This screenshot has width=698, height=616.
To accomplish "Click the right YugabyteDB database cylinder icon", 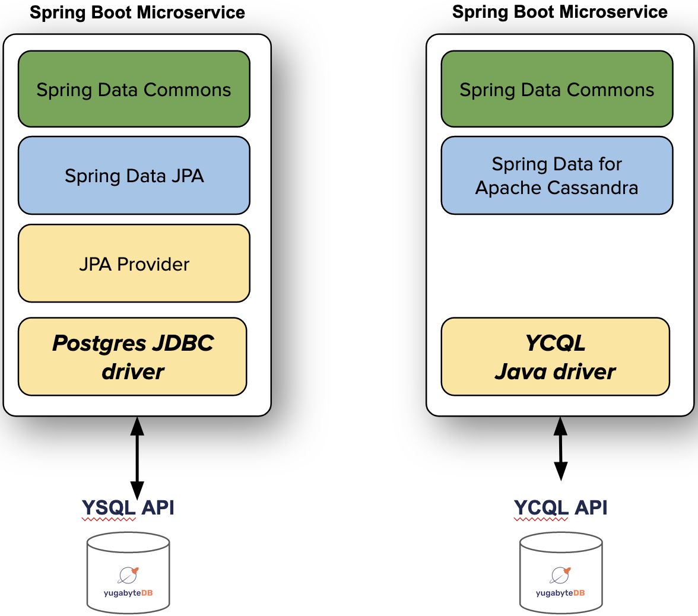I will pyautogui.click(x=561, y=573).
